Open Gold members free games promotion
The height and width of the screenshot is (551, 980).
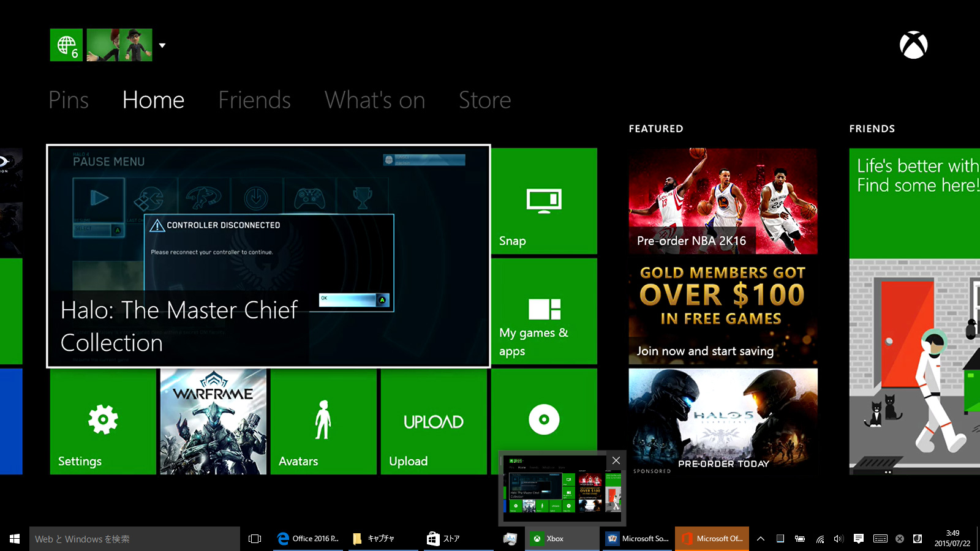[x=723, y=311]
